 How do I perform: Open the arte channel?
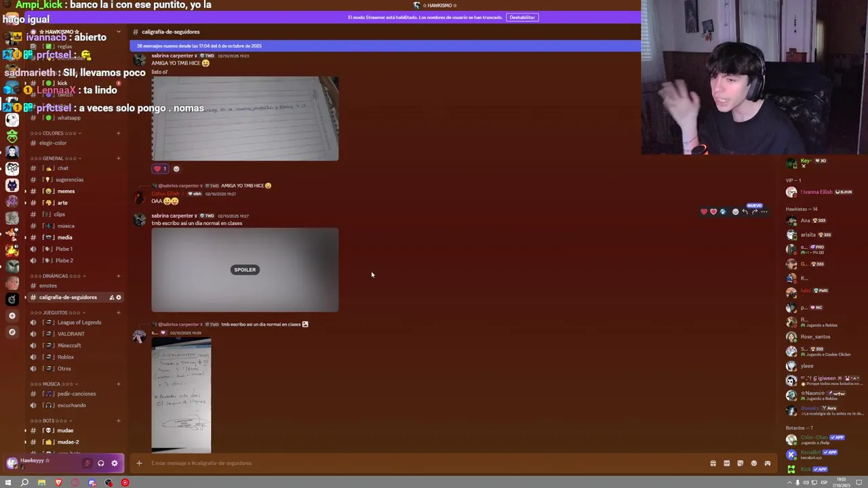(x=75, y=203)
